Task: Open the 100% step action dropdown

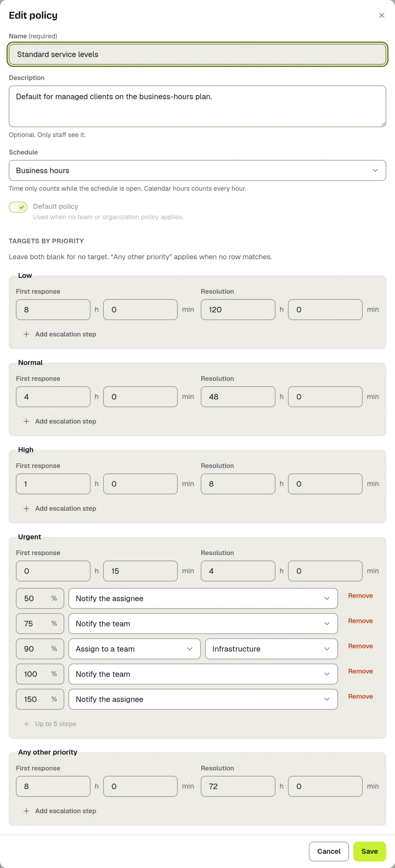Action: point(203,674)
